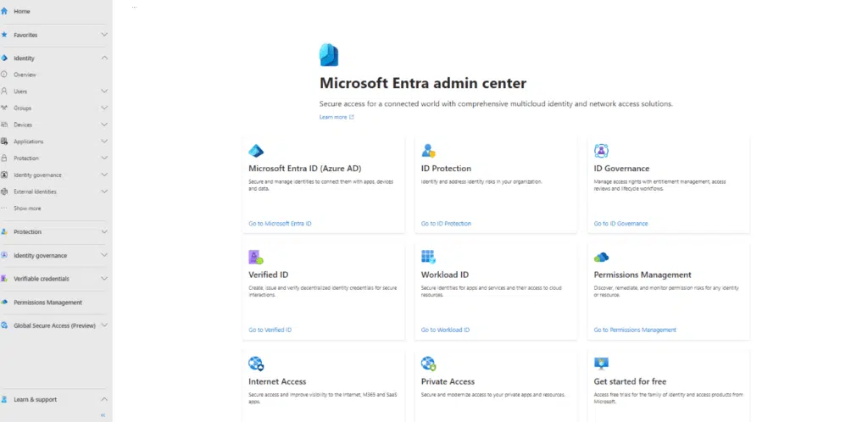Expand the External Identities chevron
The image size is (868, 422).
tap(104, 192)
